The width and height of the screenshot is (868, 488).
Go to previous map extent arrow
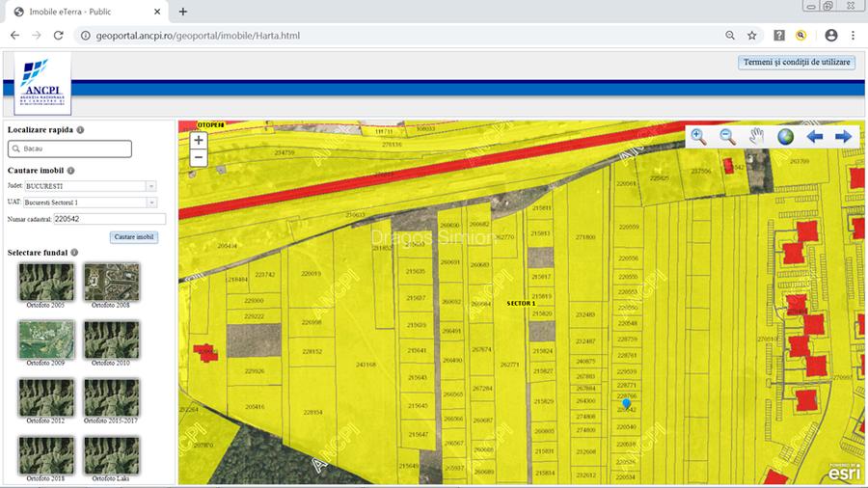coord(815,136)
